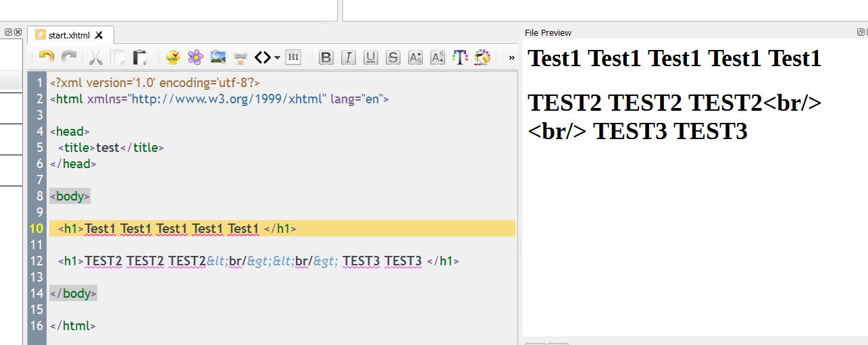Viewport: 868px width, 345px height.
Task: Beautify the file with the flower icon
Action: [x=195, y=57]
